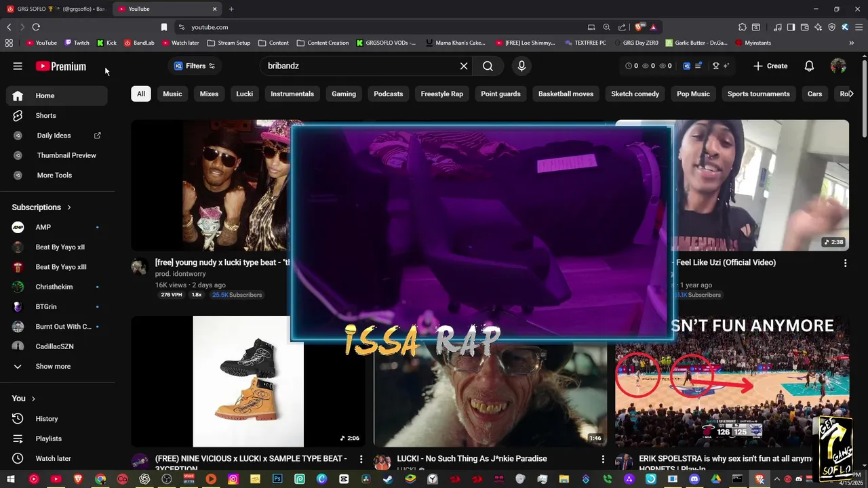Viewport: 868px width, 488px height.
Task: Select the Point guards chip
Action: pyautogui.click(x=500, y=94)
